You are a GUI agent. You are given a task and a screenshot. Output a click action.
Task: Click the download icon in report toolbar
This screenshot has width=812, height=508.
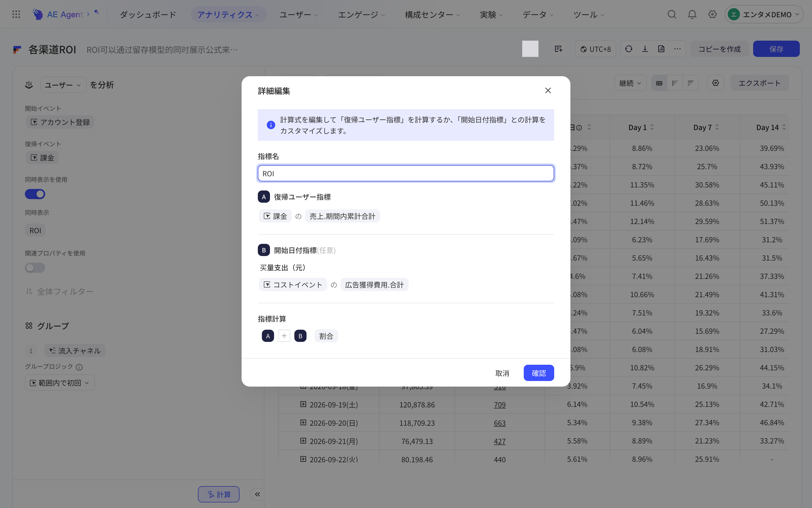[x=645, y=49]
